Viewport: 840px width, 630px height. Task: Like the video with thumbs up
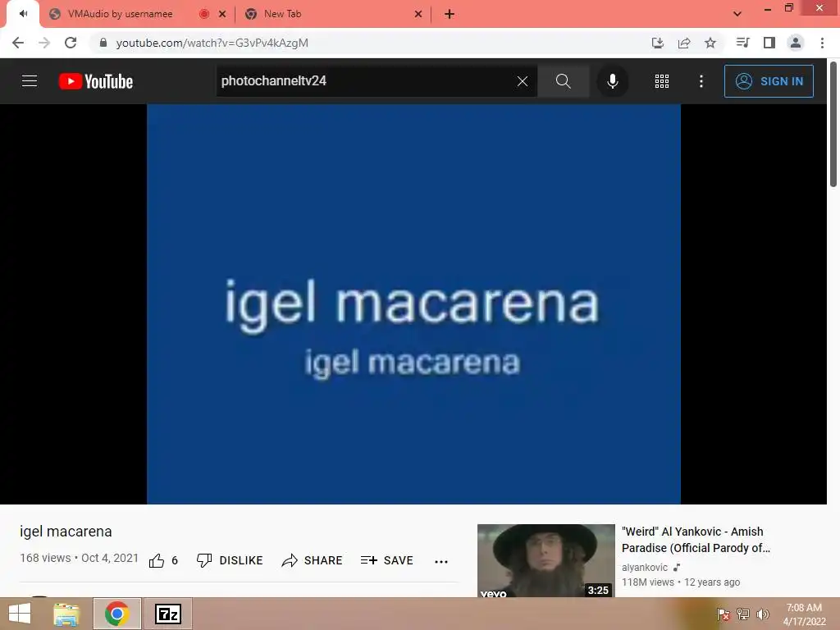pos(157,560)
